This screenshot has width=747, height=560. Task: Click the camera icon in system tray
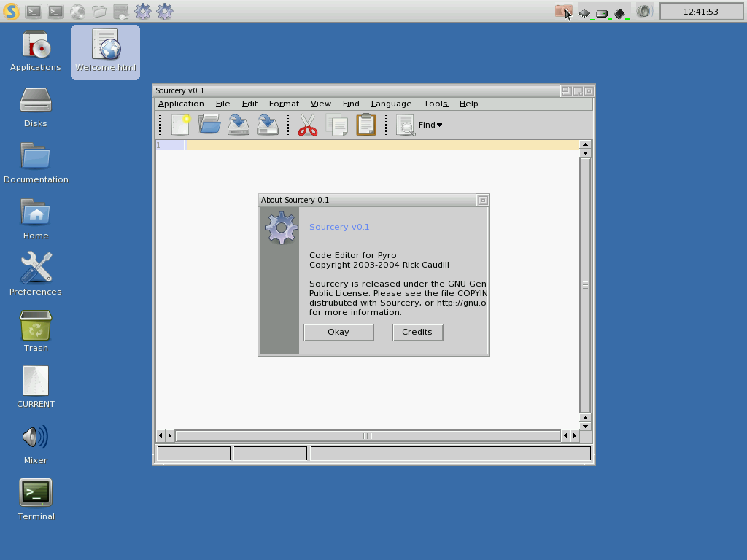[x=563, y=11]
